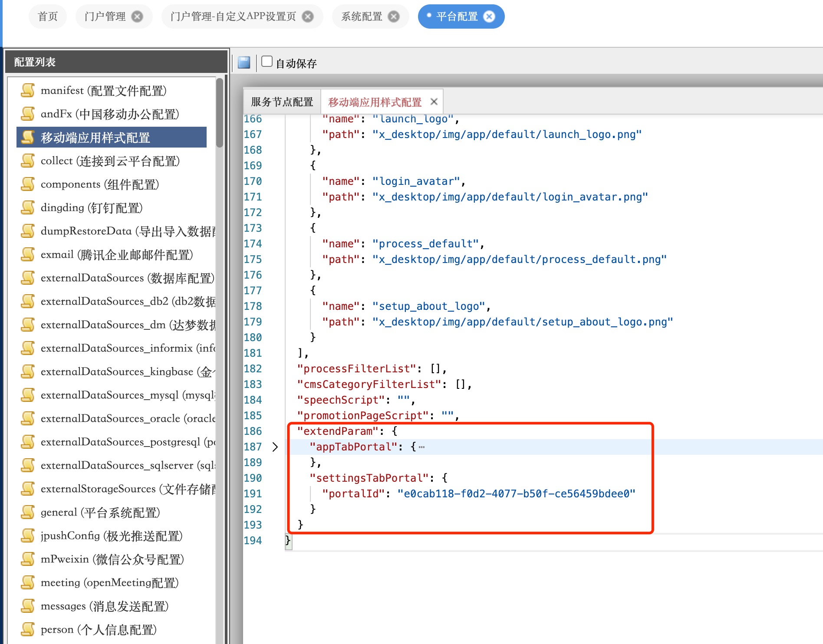Click the scroll icon beside manifest config

click(x=28, y=90)
